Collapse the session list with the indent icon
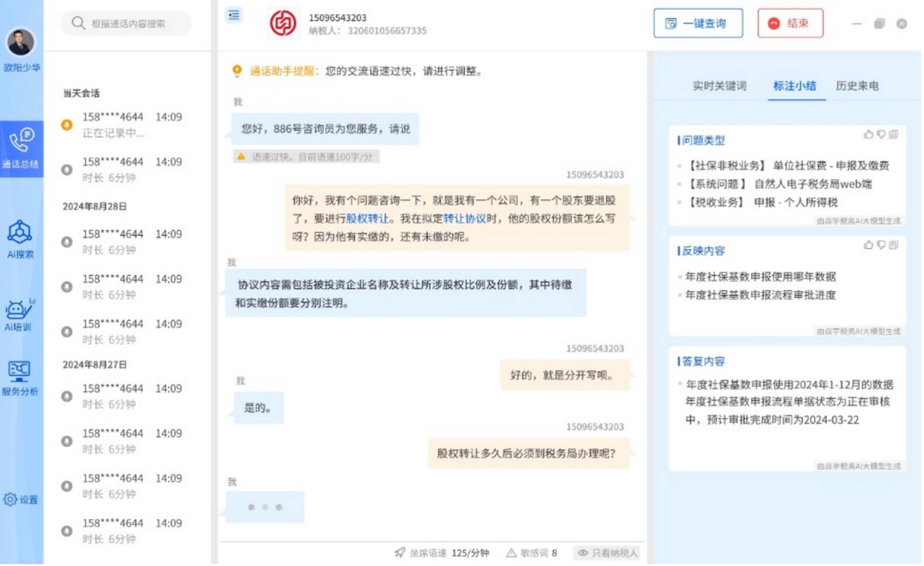Viewport: 924px width, 566px height. pyautogui.click(x=234, y=15)
